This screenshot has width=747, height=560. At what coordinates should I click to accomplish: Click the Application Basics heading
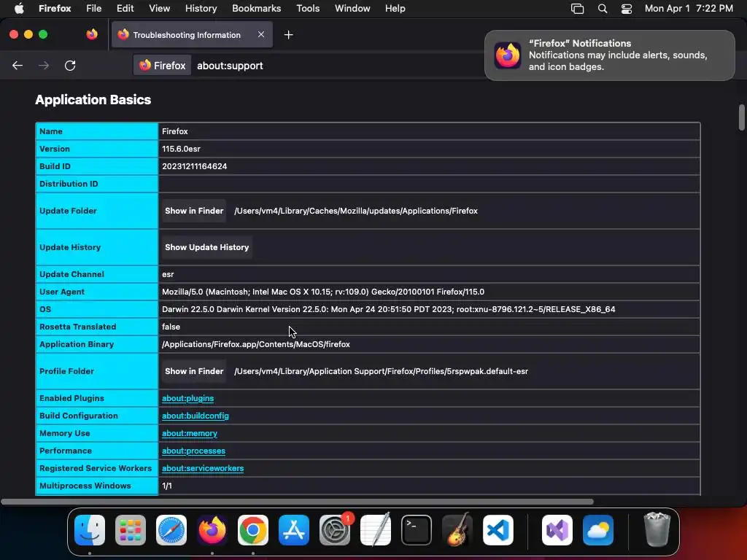pyautogui.click(x=93, y=99)
